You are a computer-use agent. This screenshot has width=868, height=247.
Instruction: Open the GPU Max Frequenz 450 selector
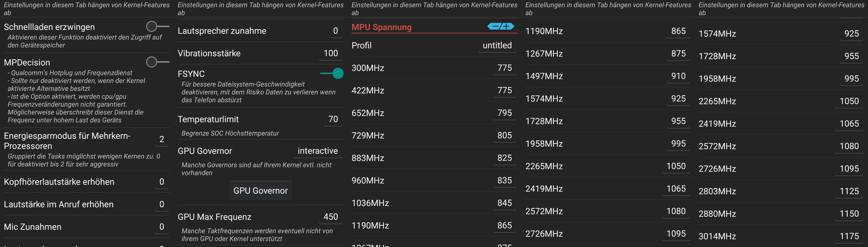(x=330, y=217)
